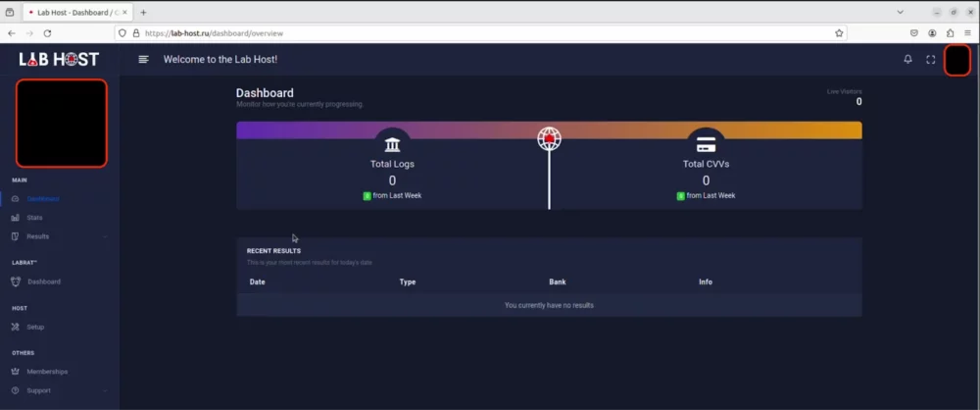Open a new tab with the plus button
This screenshot has height=410, width=980.
[x=143, y=13]
